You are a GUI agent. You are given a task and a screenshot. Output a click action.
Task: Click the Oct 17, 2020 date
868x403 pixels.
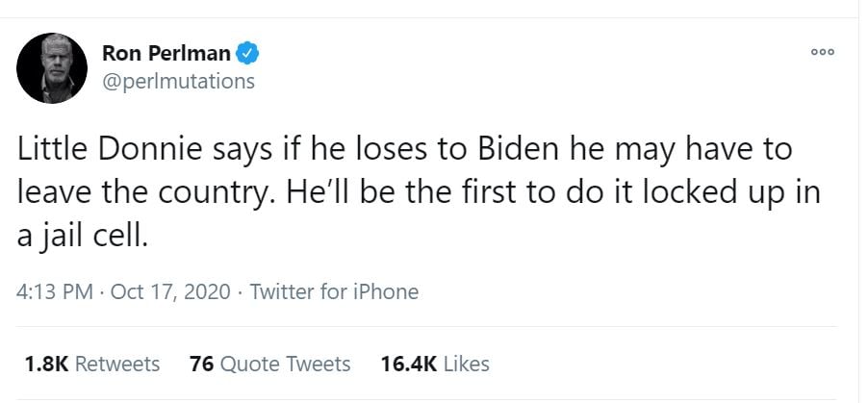point(169,292)
